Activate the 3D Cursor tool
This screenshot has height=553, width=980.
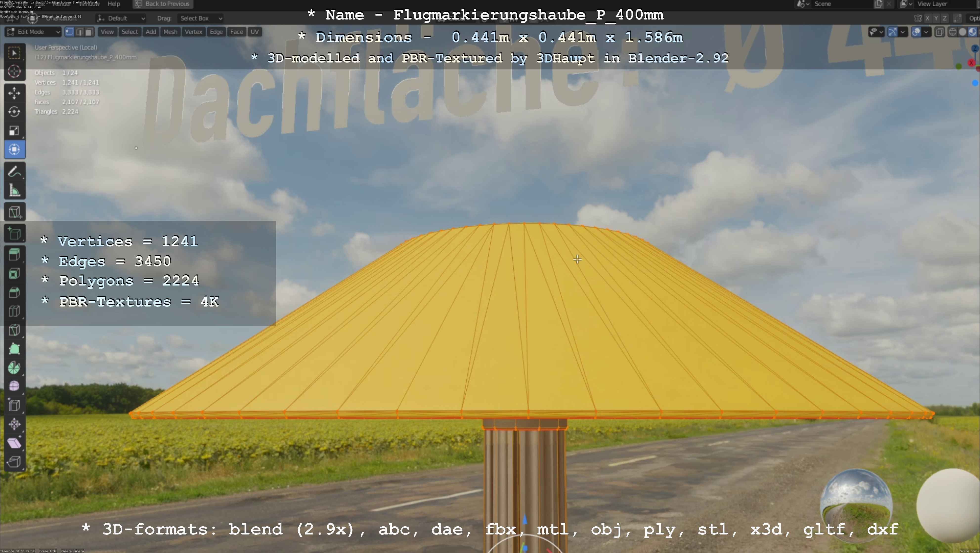[x=14, y=71]
